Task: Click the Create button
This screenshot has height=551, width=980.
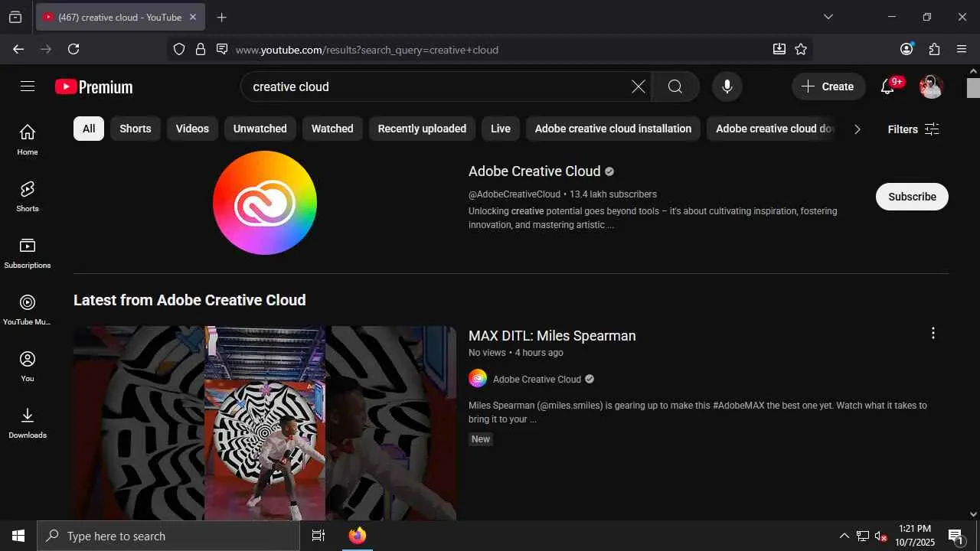Action: click(x=828, y=86)
